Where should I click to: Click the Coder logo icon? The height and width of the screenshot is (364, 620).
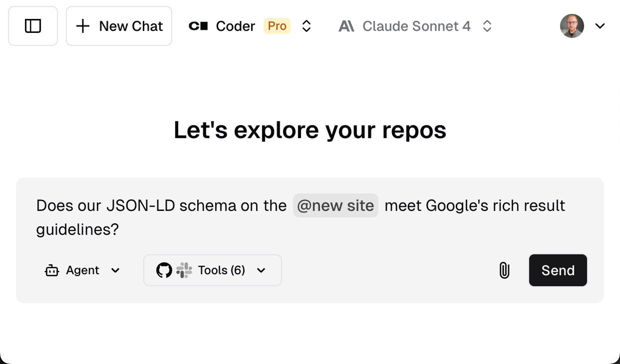point(198,26)
